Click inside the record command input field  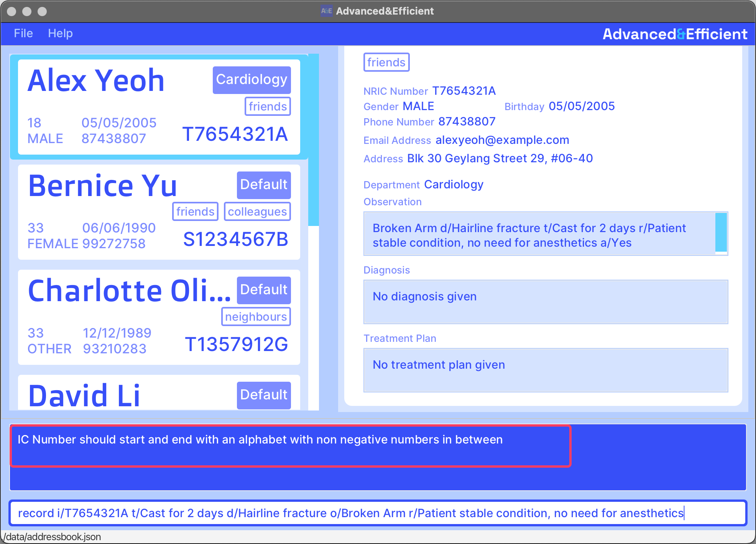[x=378, y=513]
